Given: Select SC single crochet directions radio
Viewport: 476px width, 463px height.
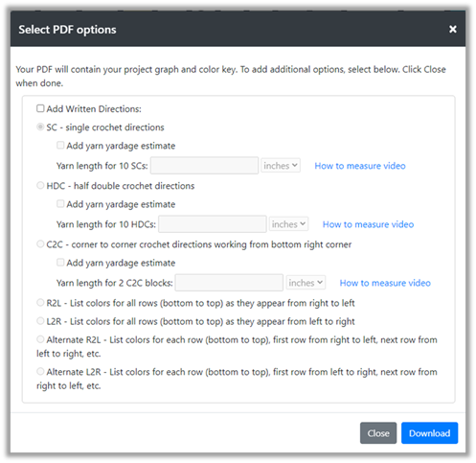Looking at the screenshot, I should point(40,127).
